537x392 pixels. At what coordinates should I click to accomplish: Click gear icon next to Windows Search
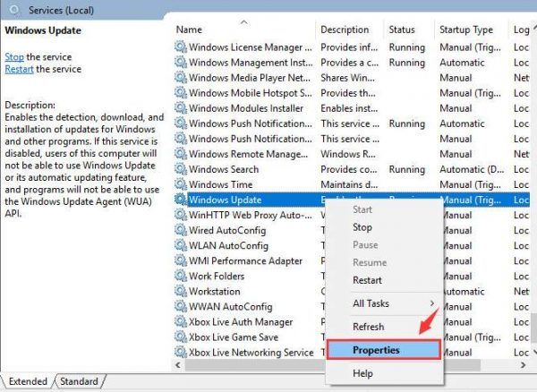coord(181,169)
